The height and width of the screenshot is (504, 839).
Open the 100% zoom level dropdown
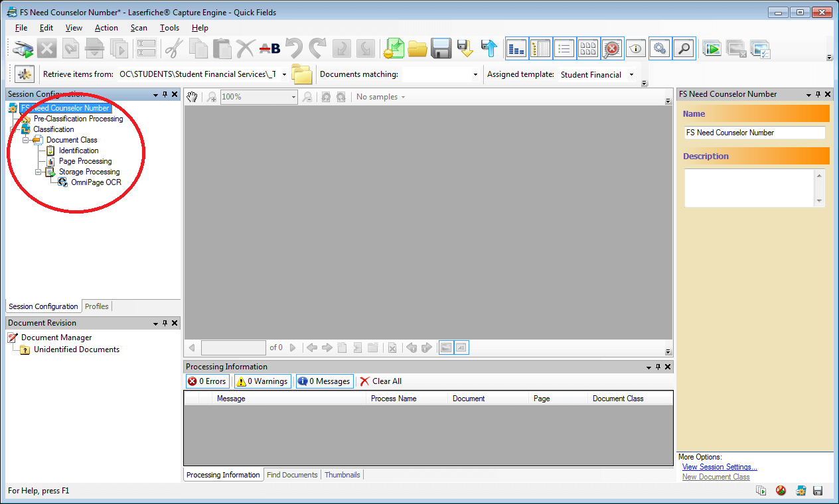pyautogui.click(x=294, y=97)
